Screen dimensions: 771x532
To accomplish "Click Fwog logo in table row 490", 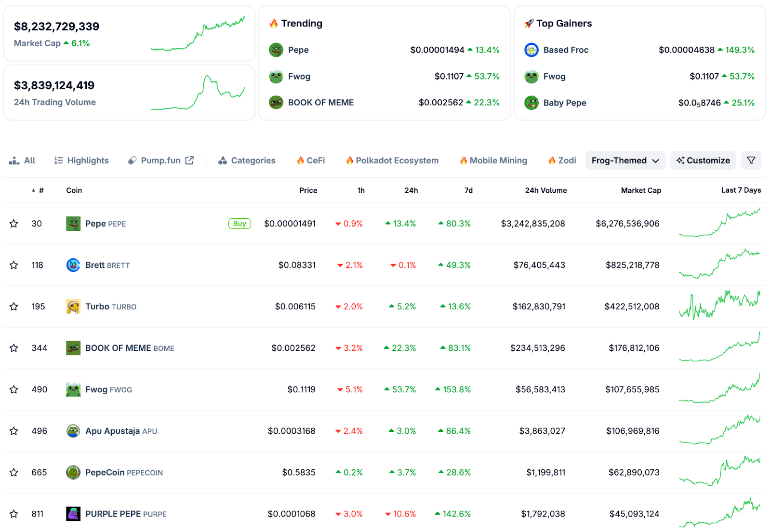I will [x=73, y=389].
